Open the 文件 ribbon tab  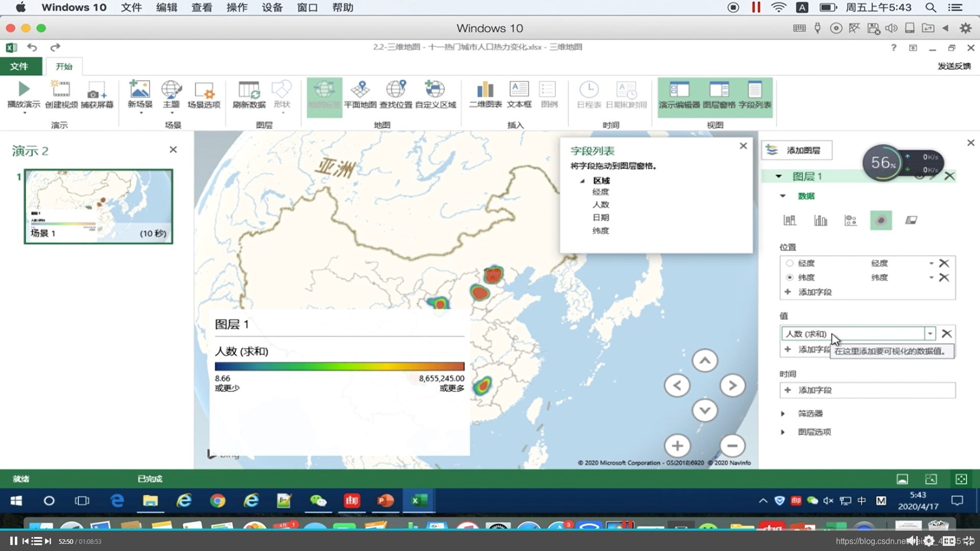pyautogui.click(x=19, y=66)
